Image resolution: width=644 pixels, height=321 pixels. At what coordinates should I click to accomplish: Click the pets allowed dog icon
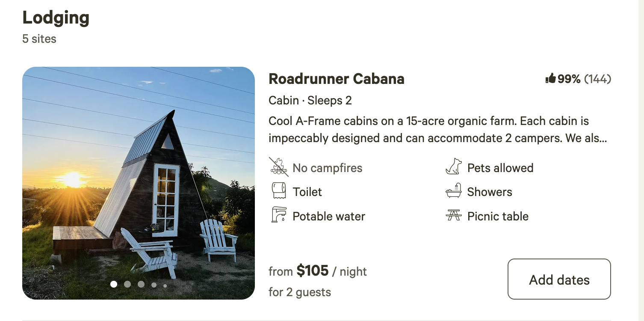(454, 167)
